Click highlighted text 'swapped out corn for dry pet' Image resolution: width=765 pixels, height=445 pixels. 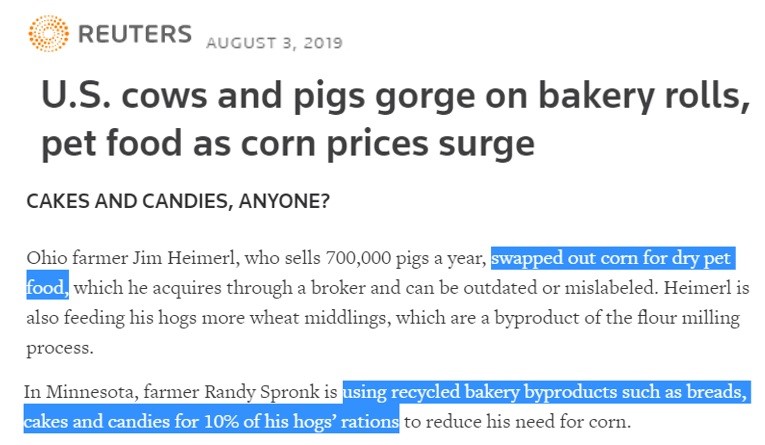pyautogui.click(x=613, y=258)
